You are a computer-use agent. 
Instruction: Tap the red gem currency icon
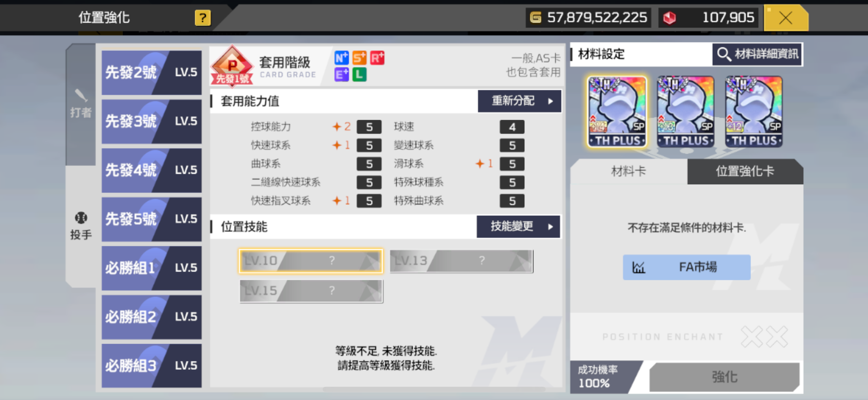pos(669,18)
